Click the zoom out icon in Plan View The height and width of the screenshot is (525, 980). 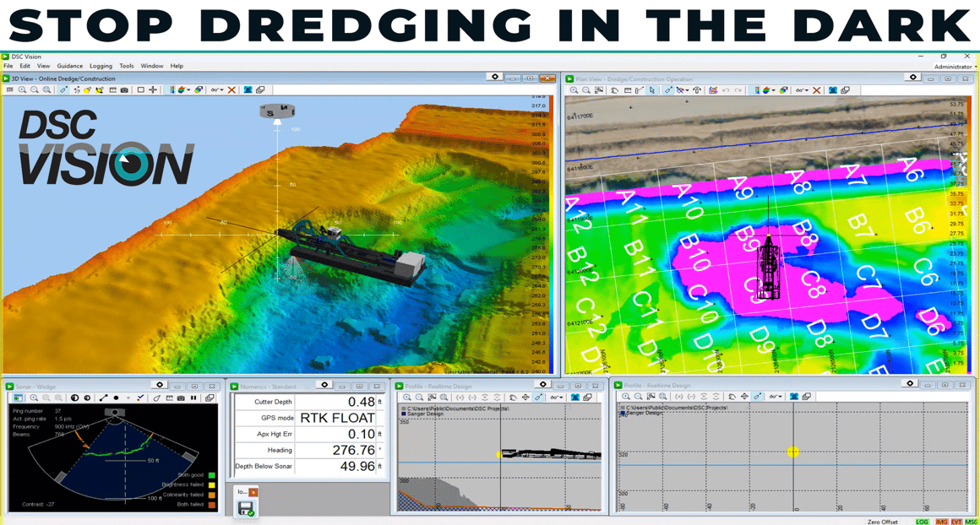[x=586, y=90]
